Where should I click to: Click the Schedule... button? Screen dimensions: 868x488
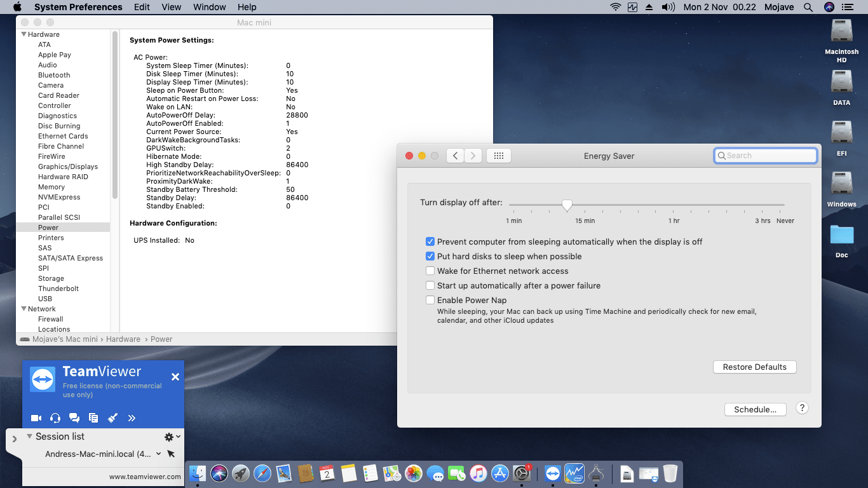pyautogui.click(x=755, y=410)
